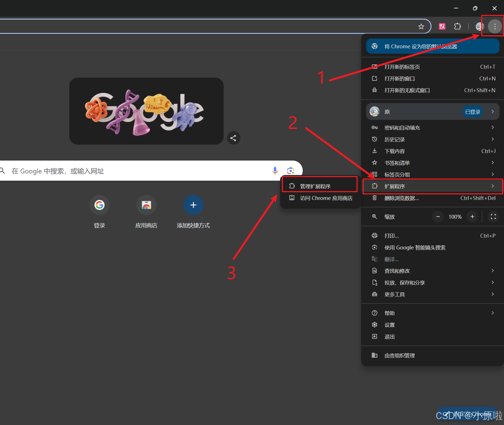Screen dimensions: 504x425
Task: Click the 缩放 zoom label
Action: point(389,217)
